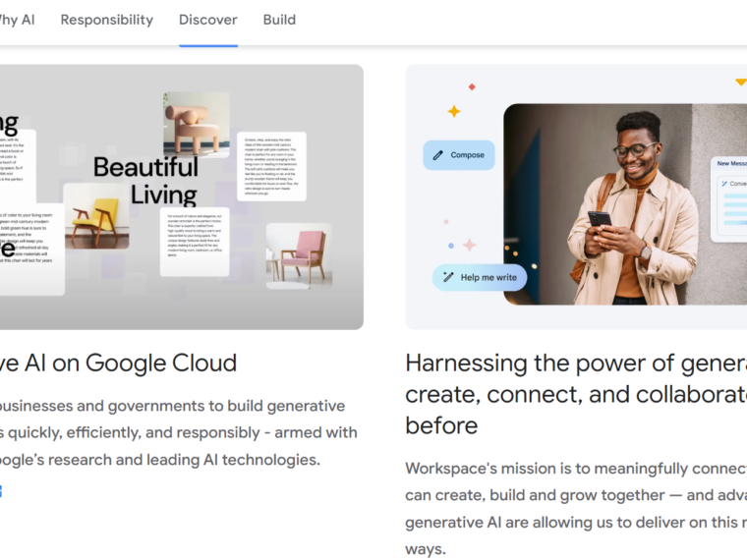Image resolution: width=747 pixels, height=560 pixels.
Task: Select the Discover tab
Action: [207, 20]
